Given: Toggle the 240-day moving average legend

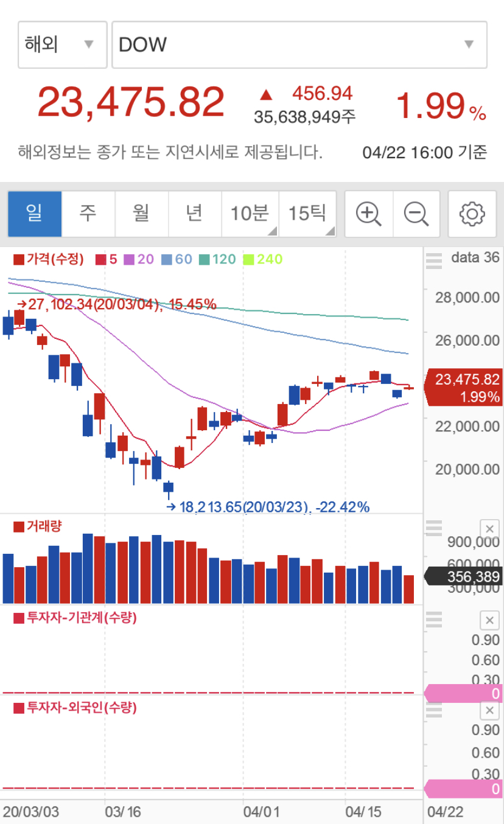Looking at the screenshot, I should pos(263,259).
